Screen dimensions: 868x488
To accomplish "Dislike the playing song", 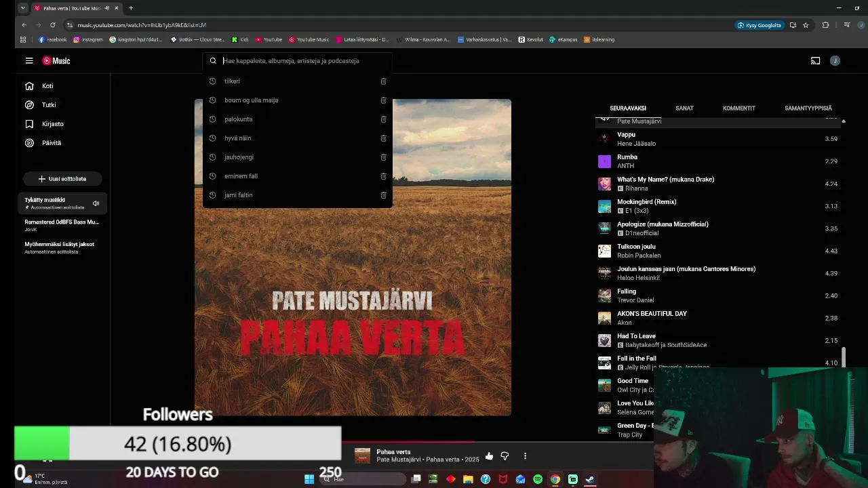I will click(505, 456).
